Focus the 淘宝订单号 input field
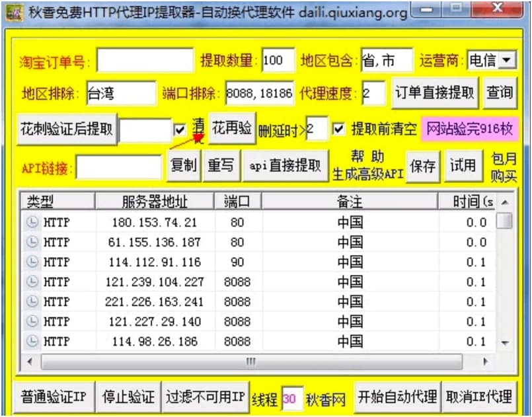Screen dimensions: 532x417 point(145,60)
